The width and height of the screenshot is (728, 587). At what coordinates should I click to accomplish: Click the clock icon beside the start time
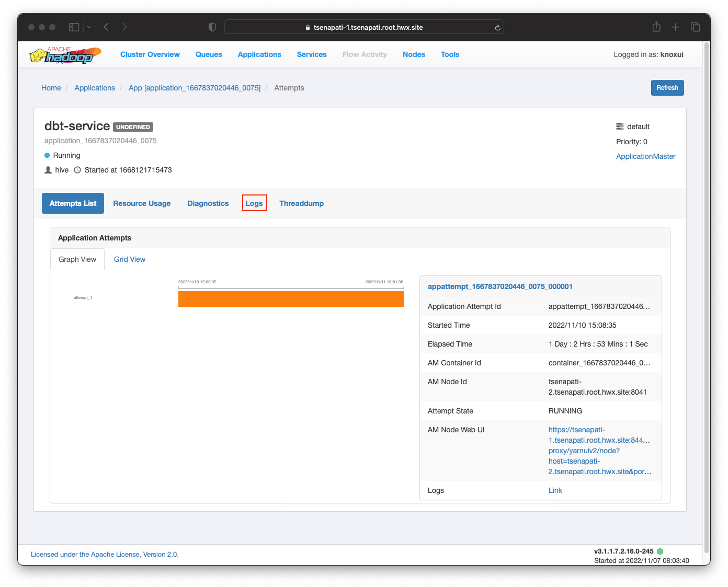click(x=77, y=169)
